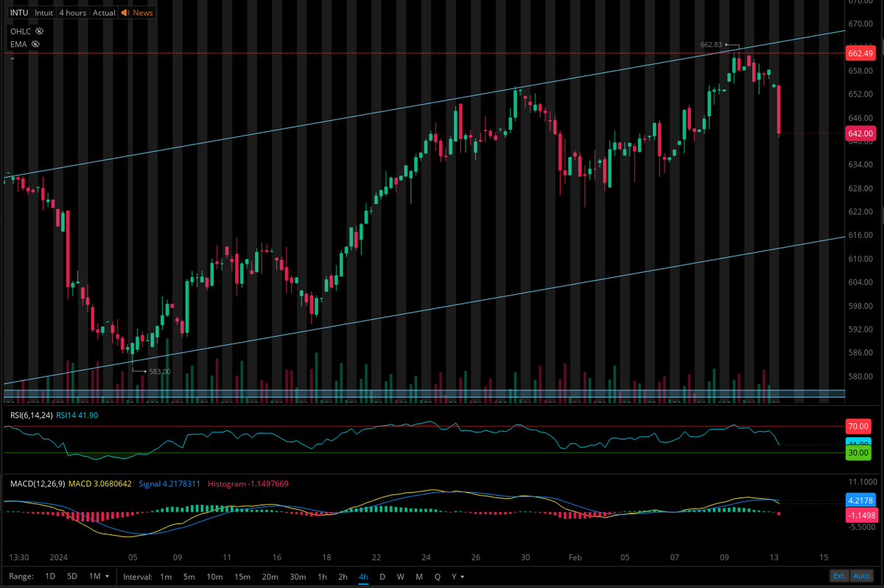
Task: Switch interval to Q (quarterly)
Action: pyautogui.click(x=437, y=576)
